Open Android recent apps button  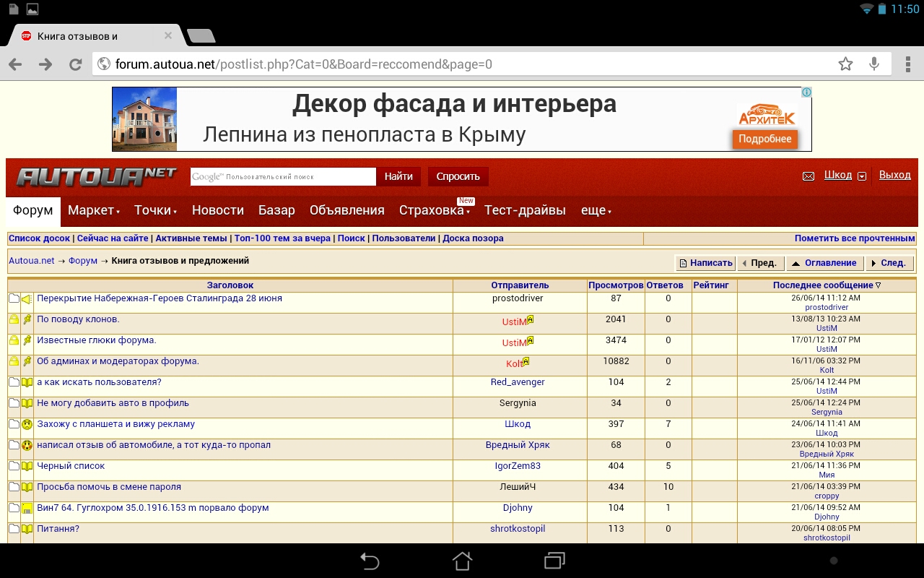(x=554, y=561)
